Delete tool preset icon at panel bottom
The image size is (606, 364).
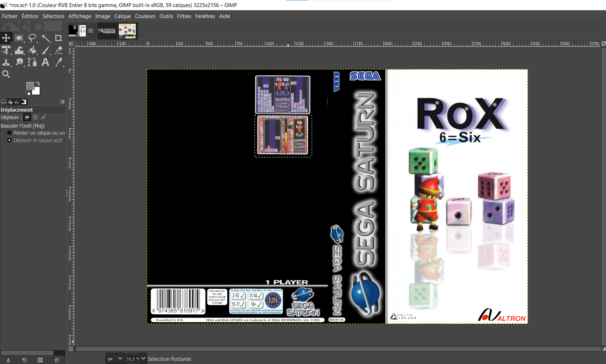point(40,360)
